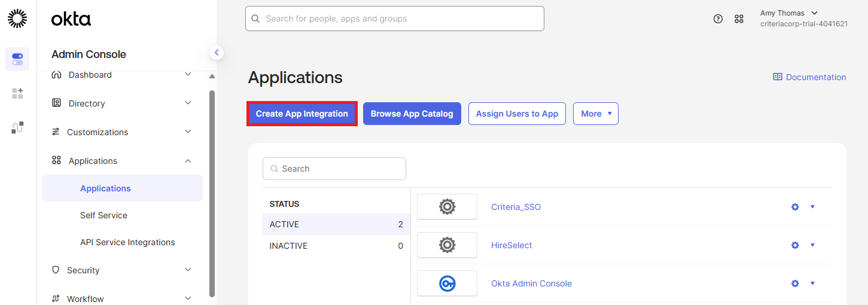Collapse sidebar with the round arrow button

click(x=217, y=53)
